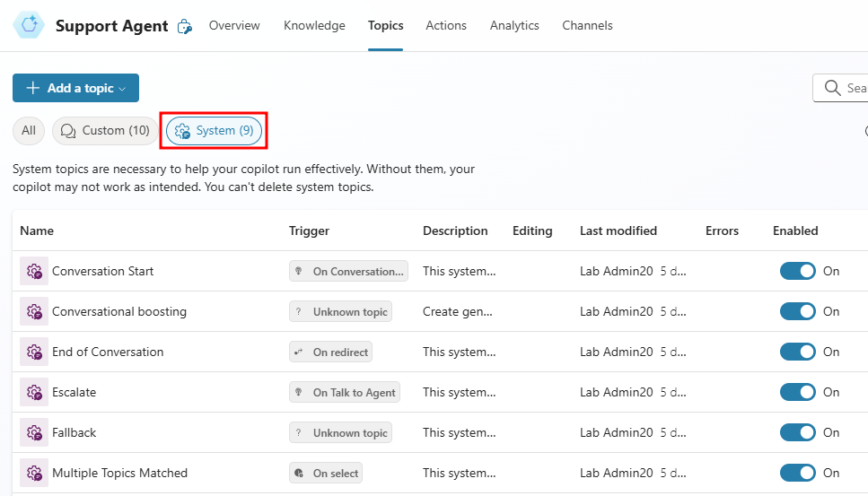Click the Support Agent hexagon logo icon
Image resolution: width=868 pixels, height=496 pixels.
pos(29,26)
